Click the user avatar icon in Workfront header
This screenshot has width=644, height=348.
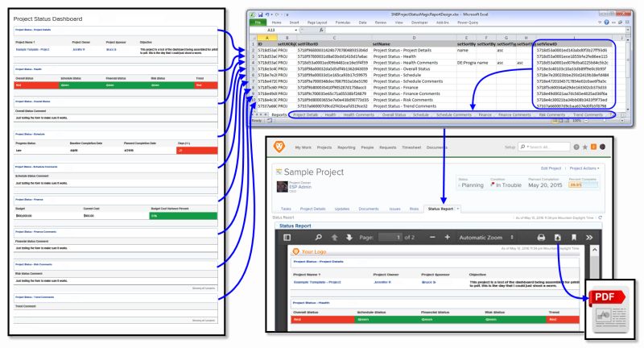pos(602,147)
